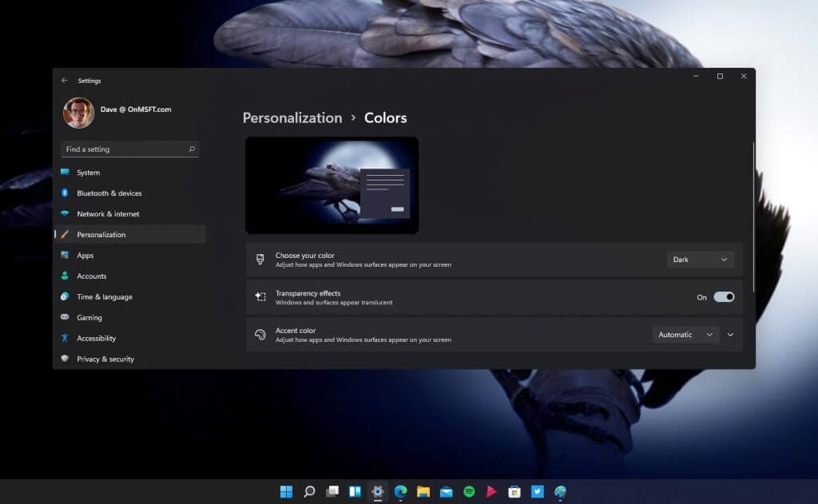Image resolution: width=818 pixels, height=504 pixels.
Task: Open the Apps settings icon
Action: pyautogui.click(x=71, y=255)
